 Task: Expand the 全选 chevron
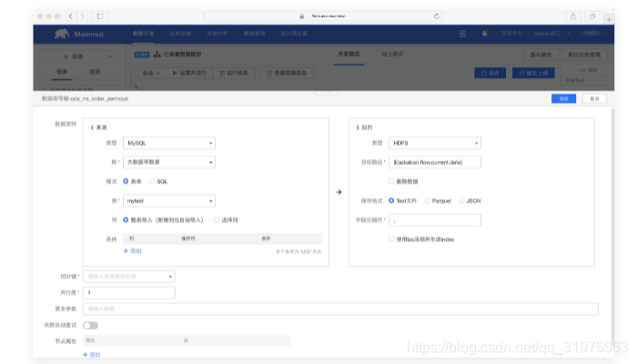click(157, 73)
